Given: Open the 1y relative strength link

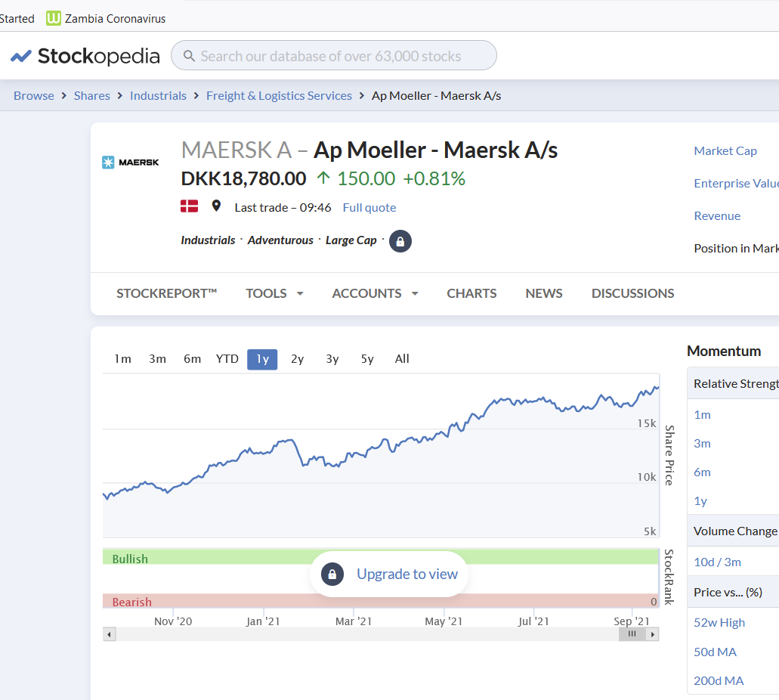Looking at the screenshot, I should tap(700, 501).
